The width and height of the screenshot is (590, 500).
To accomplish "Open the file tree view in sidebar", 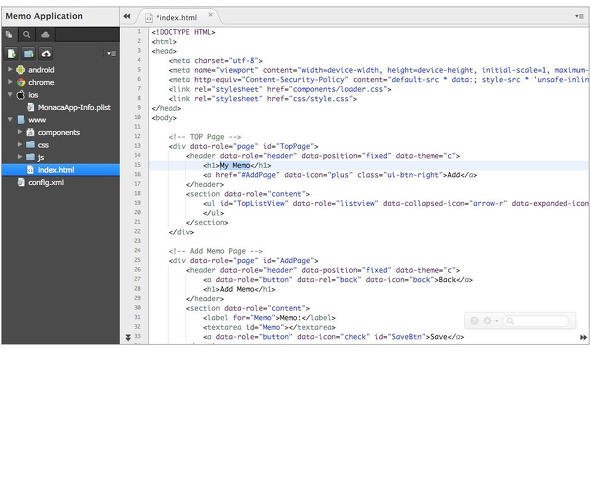I will (x=9, y=35).
